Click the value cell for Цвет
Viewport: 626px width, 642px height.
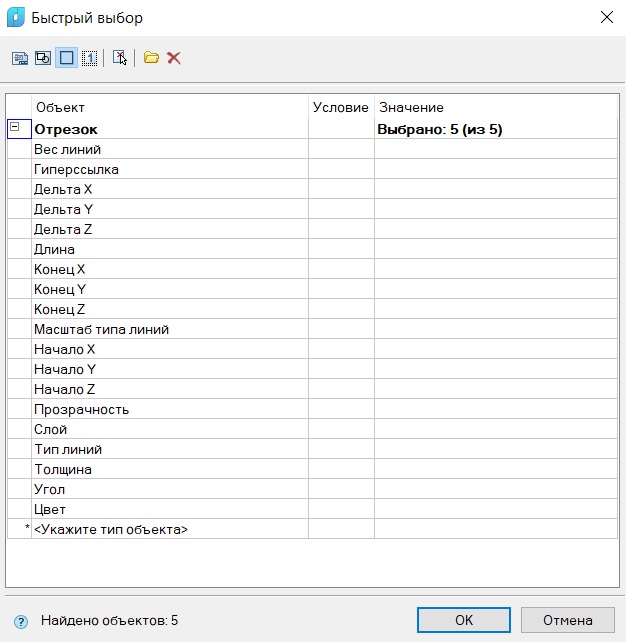coord(495,509)
